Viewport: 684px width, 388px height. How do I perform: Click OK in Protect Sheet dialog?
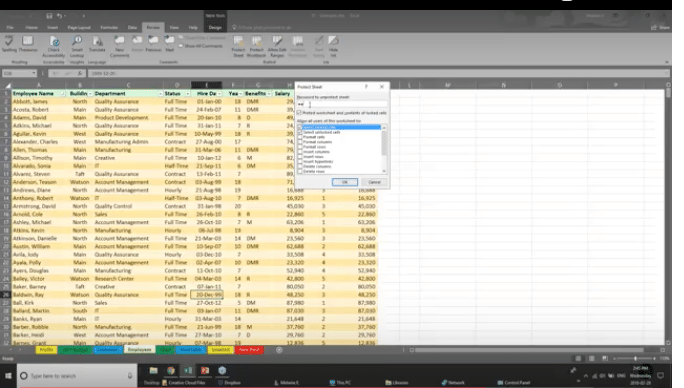pyautogui.click(x=345, y=182)
